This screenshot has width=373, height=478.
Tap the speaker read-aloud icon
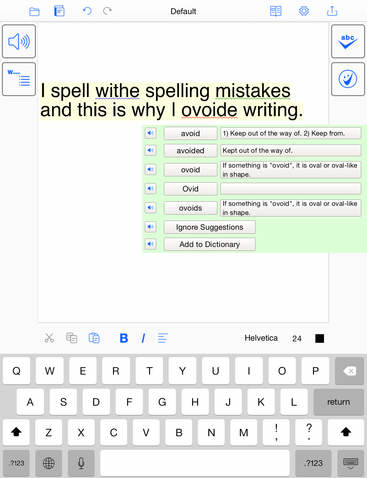click(x=19, y=41)
